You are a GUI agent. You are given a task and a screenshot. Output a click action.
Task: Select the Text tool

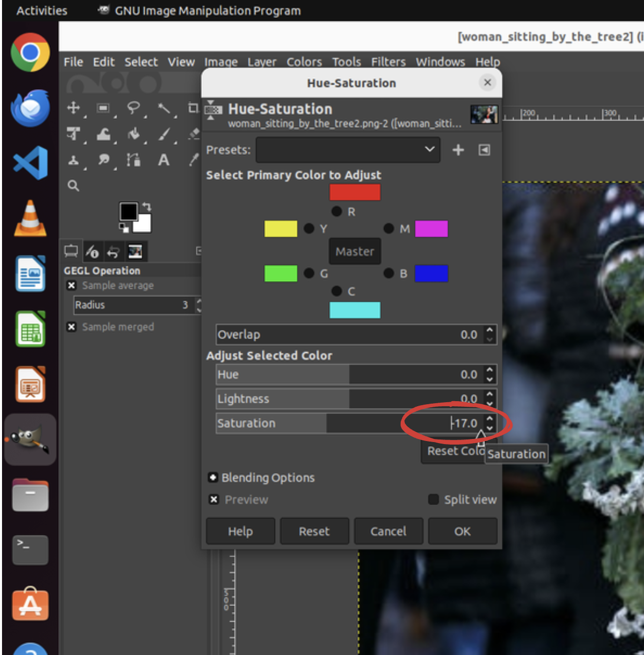pyautogui.click(x=164, y=160)
